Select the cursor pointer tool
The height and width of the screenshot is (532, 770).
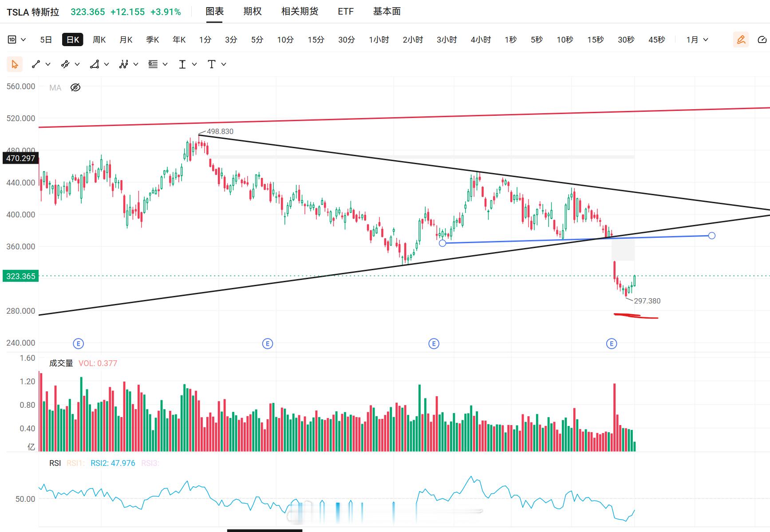click(x=15, y=64)
